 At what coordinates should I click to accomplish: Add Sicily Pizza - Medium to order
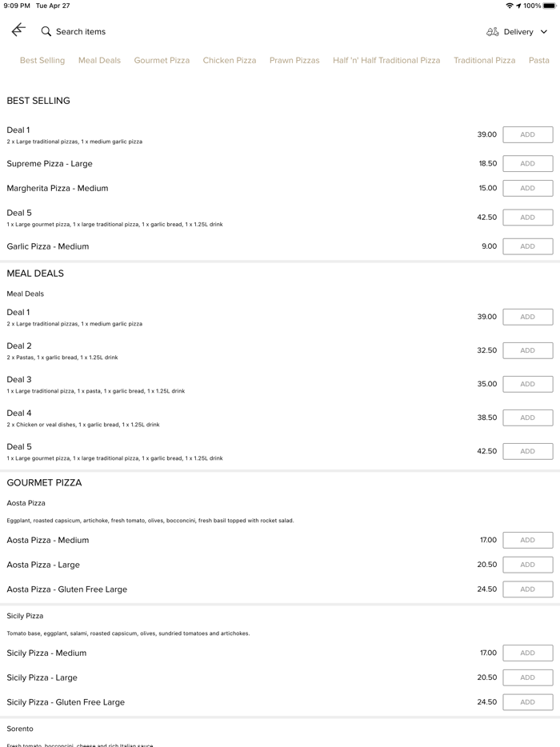click(527, 653)
